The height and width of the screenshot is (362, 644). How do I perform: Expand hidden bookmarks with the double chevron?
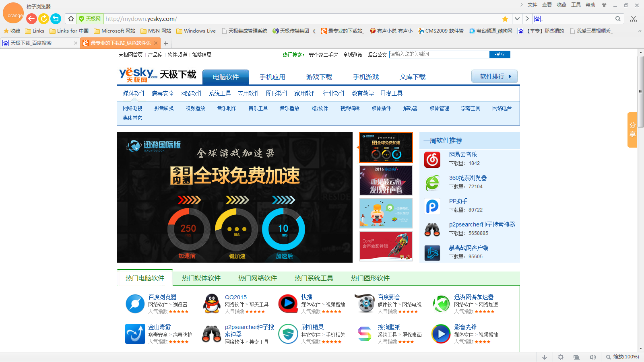click(640, 31)
